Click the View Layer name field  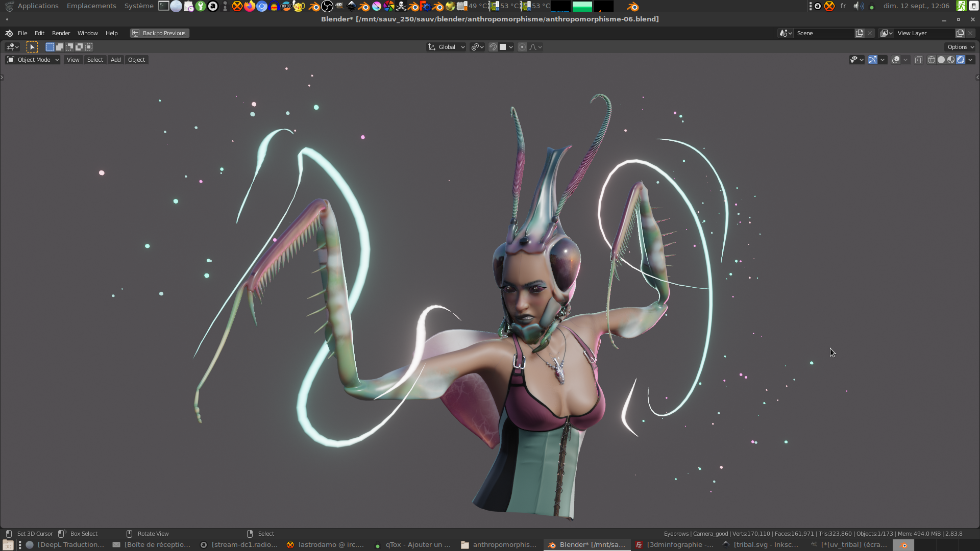(925, 33)
